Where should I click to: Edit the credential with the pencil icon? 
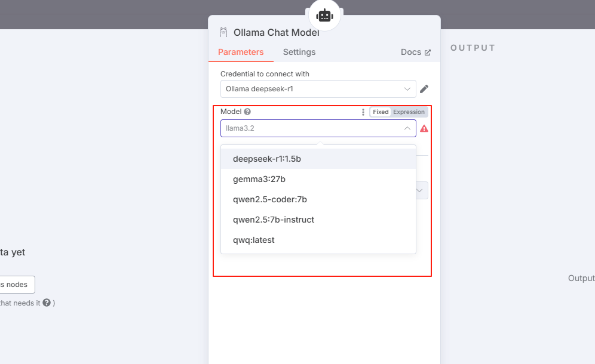424,89
